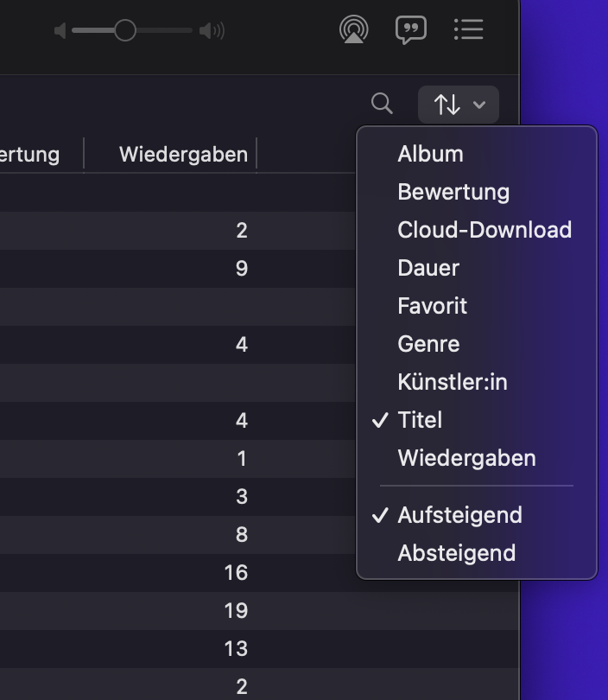Click the low-volume speaker icon

(x=60, y=31)
